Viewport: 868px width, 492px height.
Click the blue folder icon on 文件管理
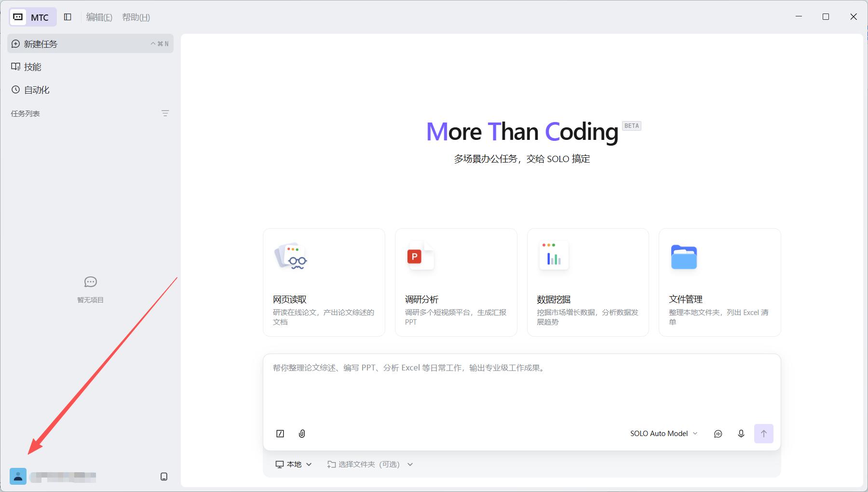[684, 257]
